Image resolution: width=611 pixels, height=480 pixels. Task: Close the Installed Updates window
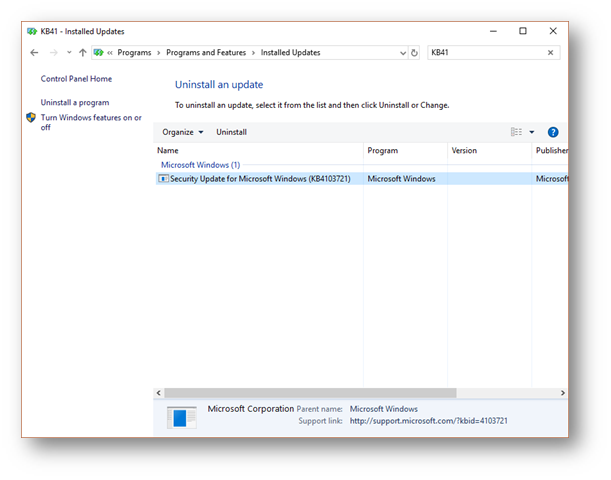point(553,31)
